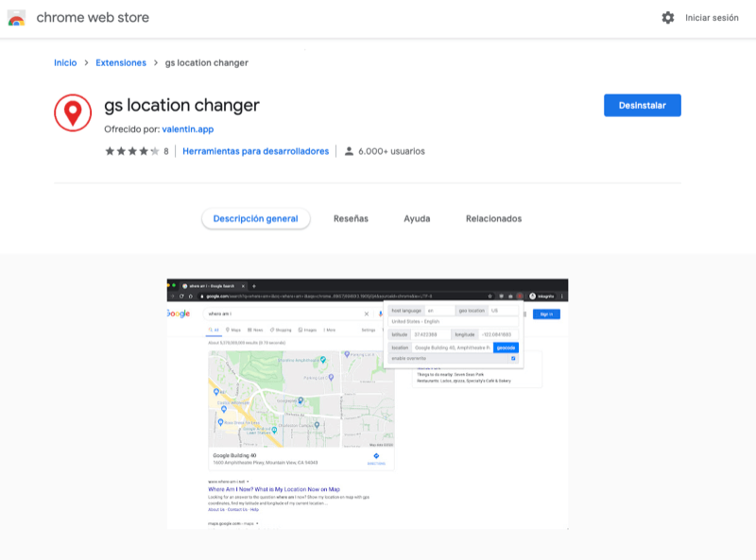
Task: Click the 'chrome web store' title text
Action: (93, 18)
